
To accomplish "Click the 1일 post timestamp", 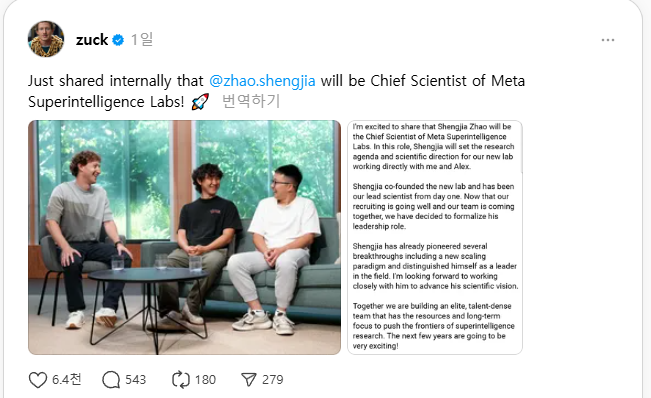I will [x=142, y=40].
